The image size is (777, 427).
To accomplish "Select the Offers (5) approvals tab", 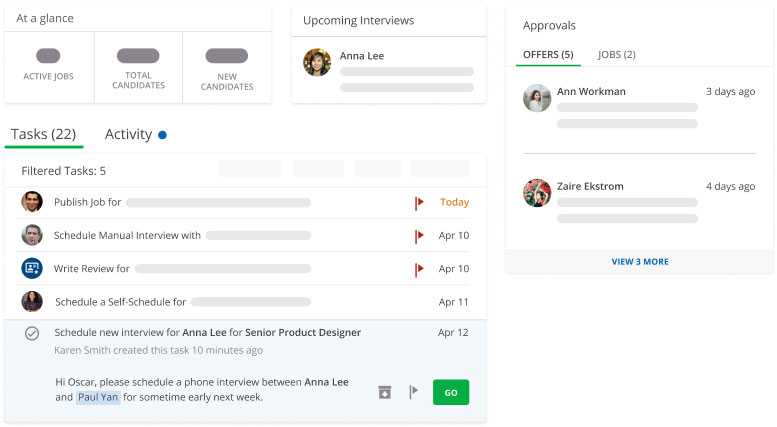I will tap(548, 54).
